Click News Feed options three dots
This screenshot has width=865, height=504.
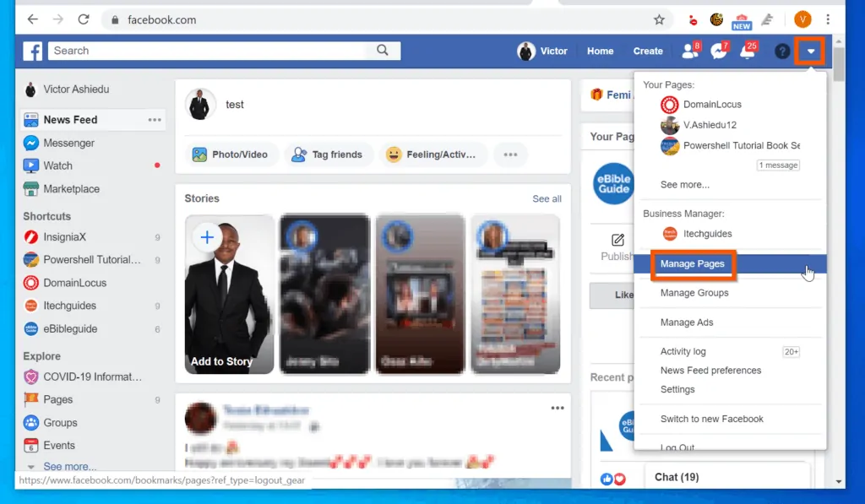tap(155, 120)
